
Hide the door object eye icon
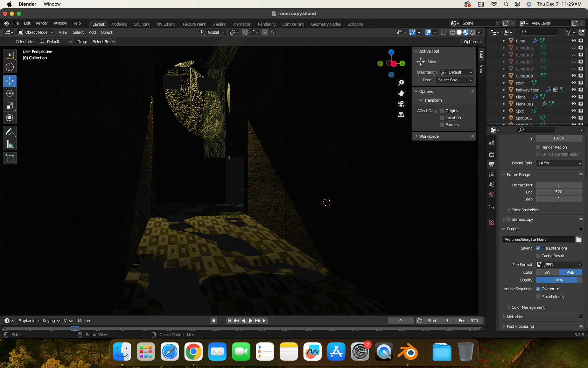pyautogui.click(x=574, y=83)
